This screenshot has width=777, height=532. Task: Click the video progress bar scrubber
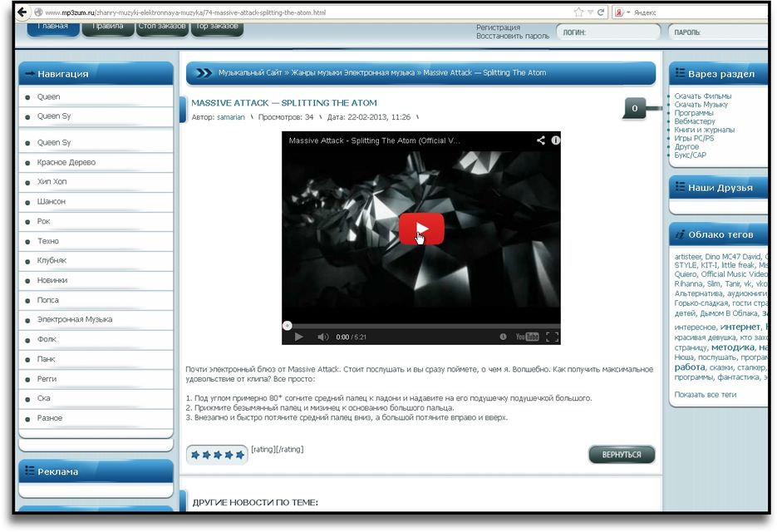pos(287,326)
